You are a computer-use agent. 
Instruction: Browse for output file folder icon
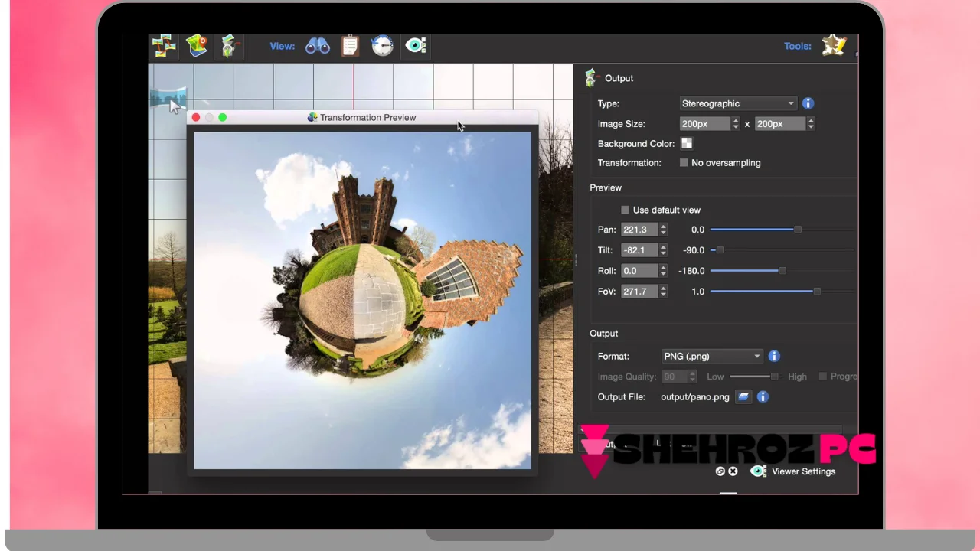click(743, 396)
